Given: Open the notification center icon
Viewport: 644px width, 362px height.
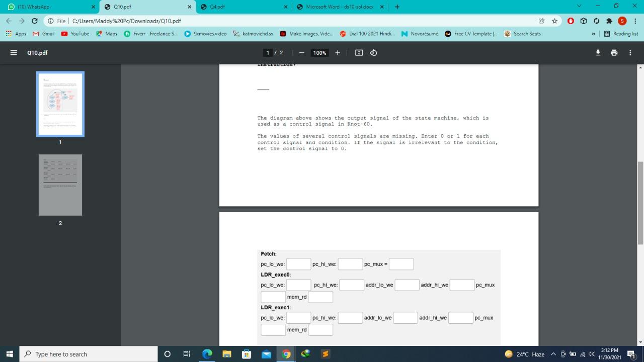Looking at the screenshot, I should tap(631, 354).
